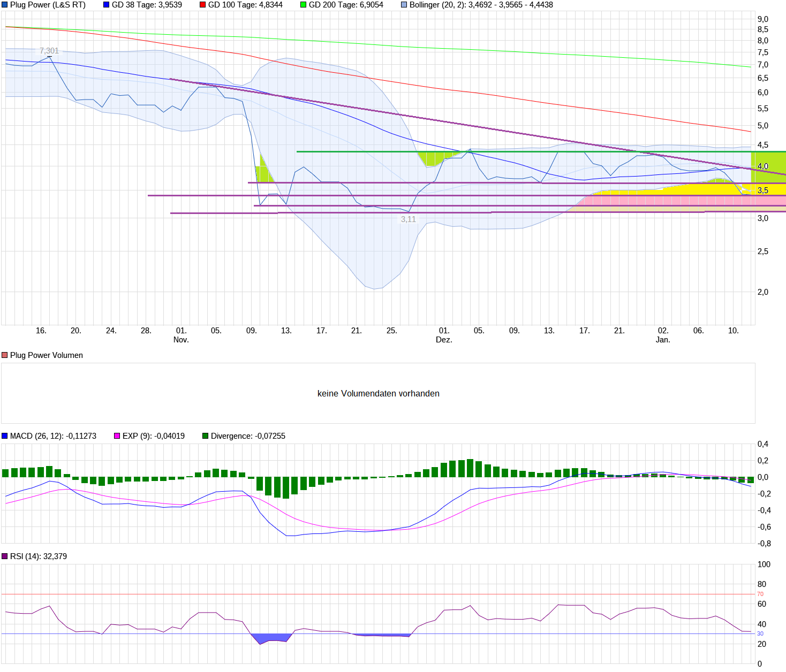The width and height of the screenshot is (786, 672).
Task: Click the blue GD 38 Tage legend swatch
Action: 106,5
